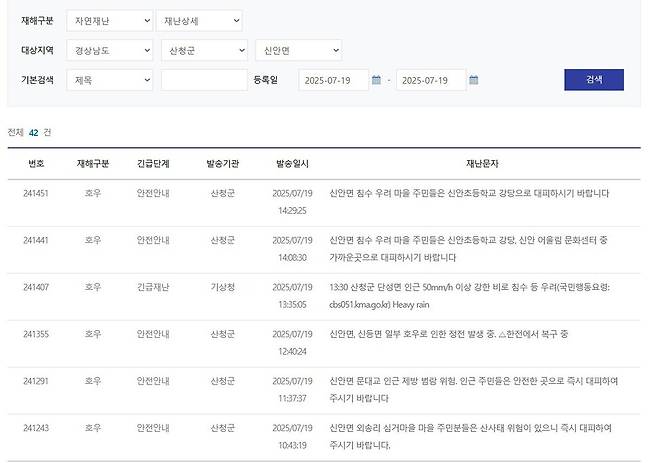The height and width of the screenshot is (463, 658).
Task: Open message mentioning 신안 어울림 문화센터
Action: pyautogui.click(x=468, y=249)
